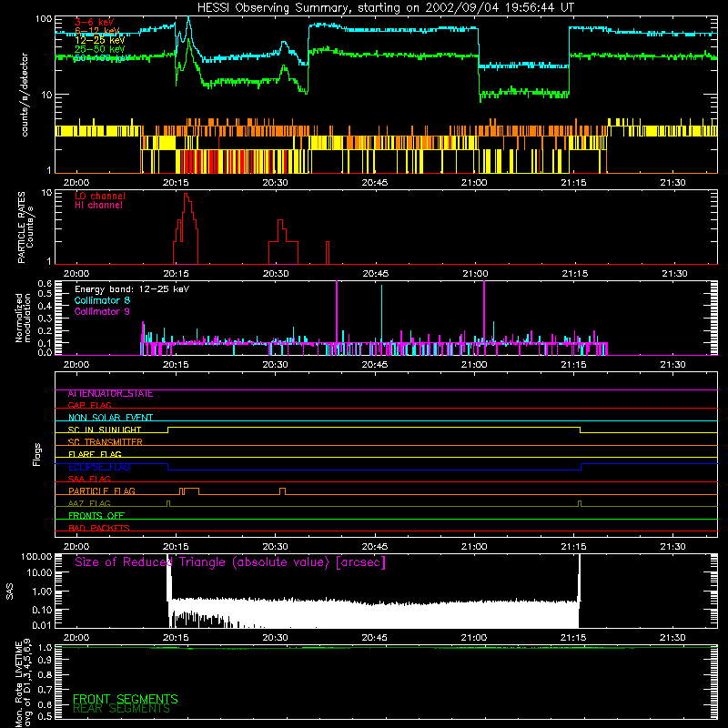Click the LO channel legend label
The height and width of the screenshot is (728, 728).
pyautogui.click(x=100, y=196)
